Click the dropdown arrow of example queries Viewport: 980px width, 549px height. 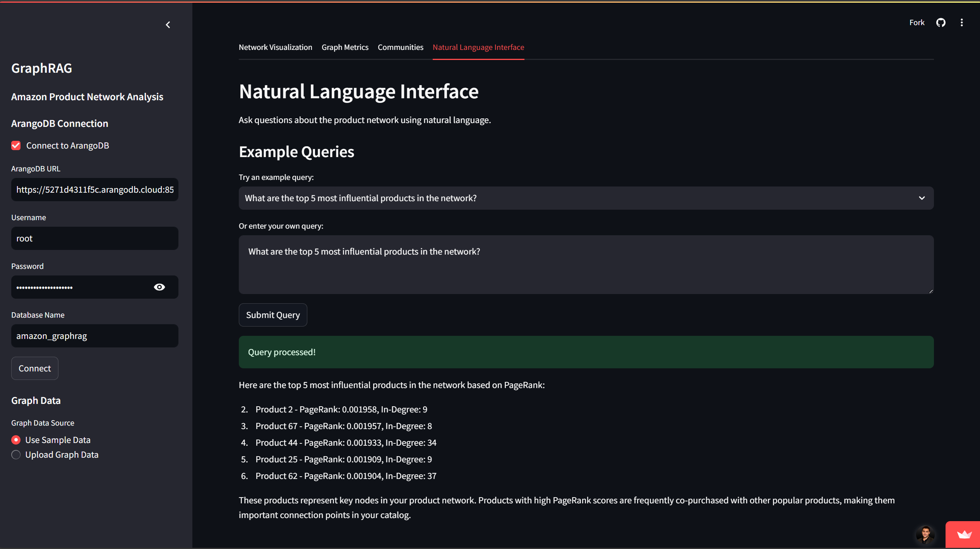pos(922,198)
